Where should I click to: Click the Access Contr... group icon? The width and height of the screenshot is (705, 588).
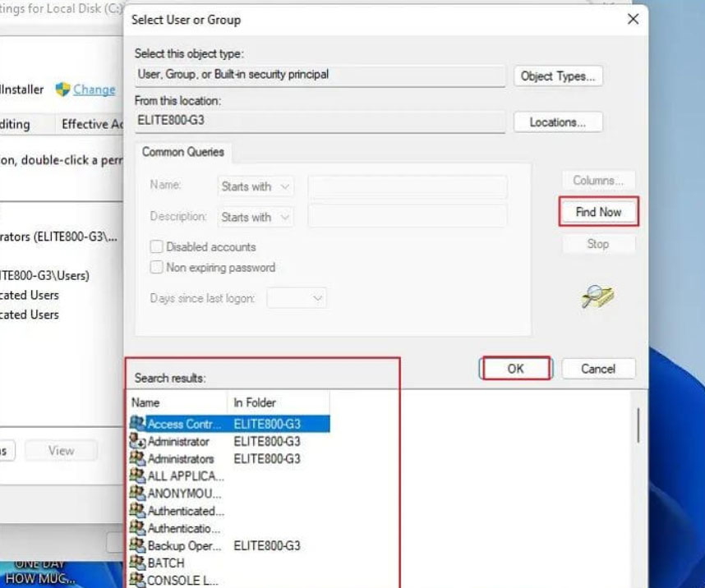click(x=137, y=423)
